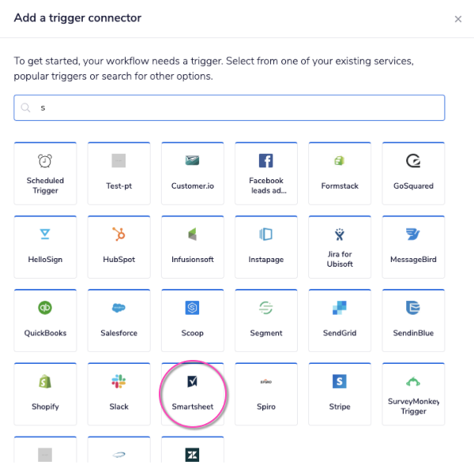Select the Scheduled Trigger alarm clock icon

tap(45, 161)
